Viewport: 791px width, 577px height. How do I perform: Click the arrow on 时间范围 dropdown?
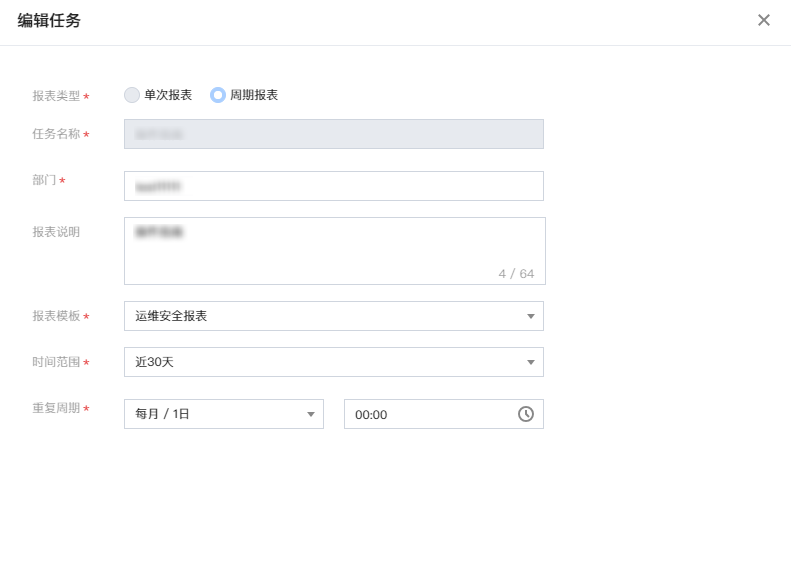coord(531,362)
